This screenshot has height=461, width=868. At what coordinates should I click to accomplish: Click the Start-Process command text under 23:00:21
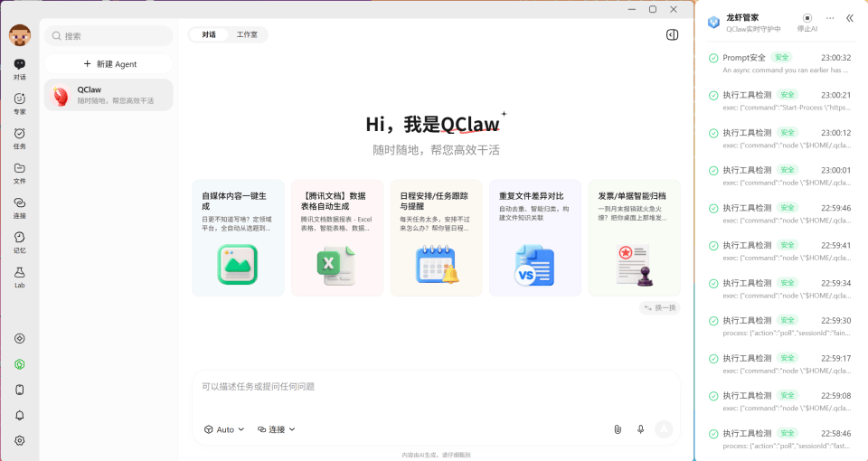click(x=787, y=108)
